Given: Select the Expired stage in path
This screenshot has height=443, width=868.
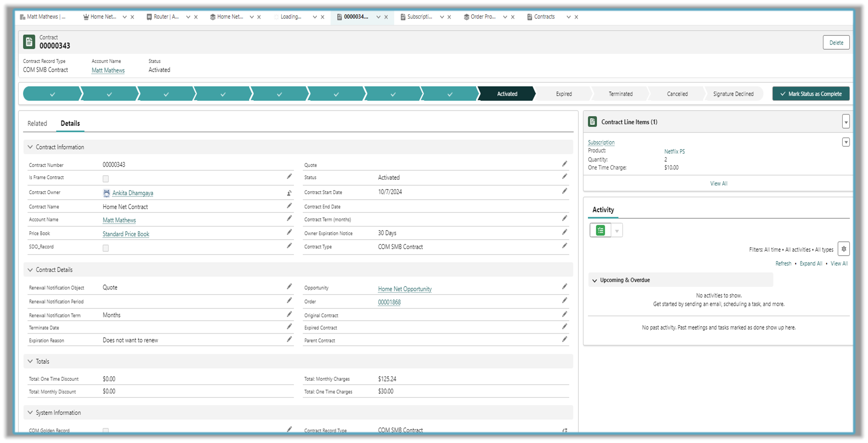Looking at the screenshot, I should [563, 94].
